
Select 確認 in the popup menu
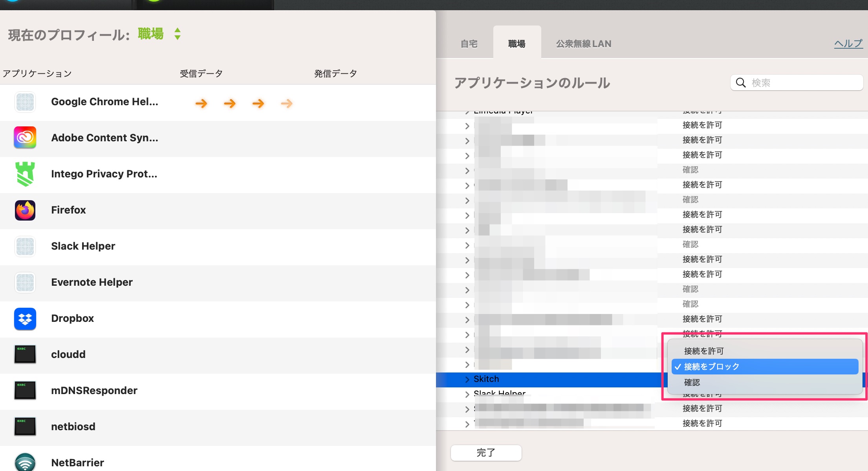tap(765, 382)
